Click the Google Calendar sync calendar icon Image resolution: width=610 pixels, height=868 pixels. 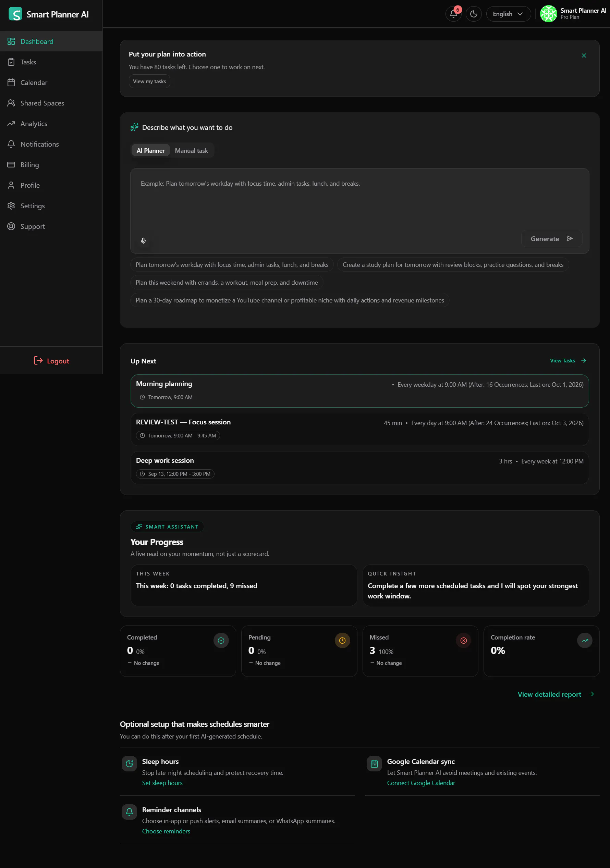pos(374,764)
